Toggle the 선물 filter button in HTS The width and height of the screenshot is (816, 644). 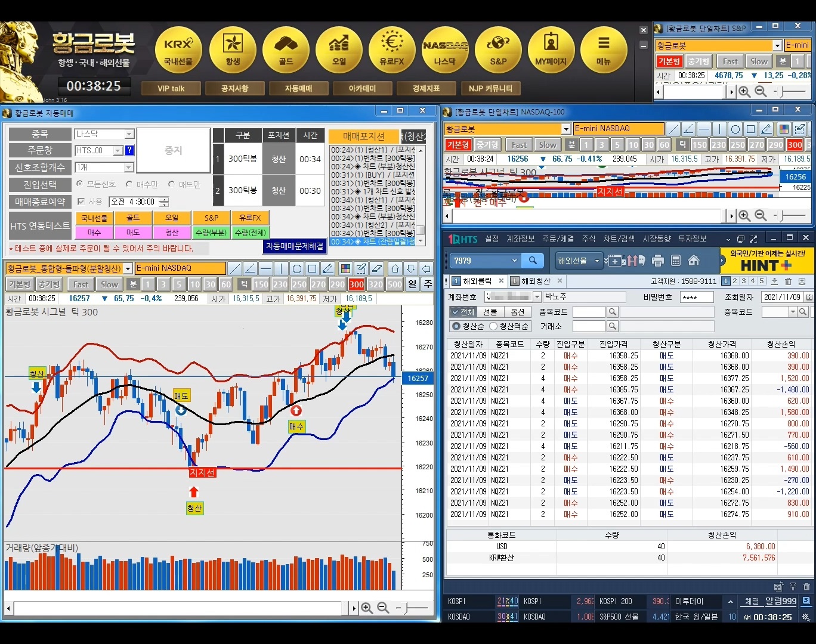490,312
